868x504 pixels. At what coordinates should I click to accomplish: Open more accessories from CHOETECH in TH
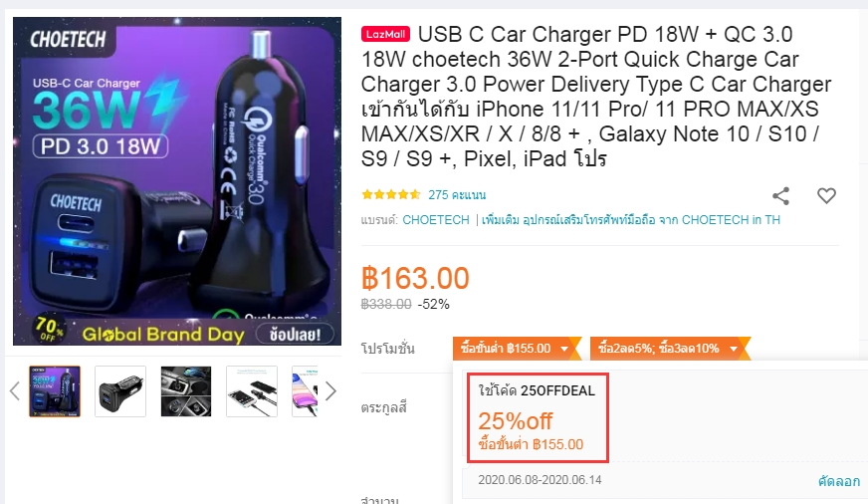(x=630, y=220)
